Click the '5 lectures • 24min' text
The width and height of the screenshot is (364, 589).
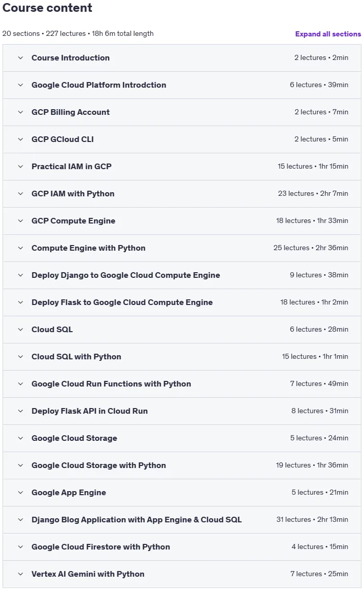[319, 438]
